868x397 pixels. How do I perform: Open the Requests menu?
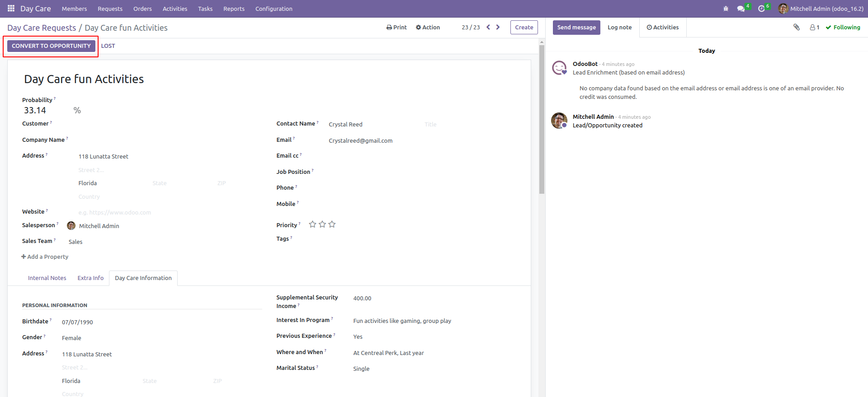[110, 9]
